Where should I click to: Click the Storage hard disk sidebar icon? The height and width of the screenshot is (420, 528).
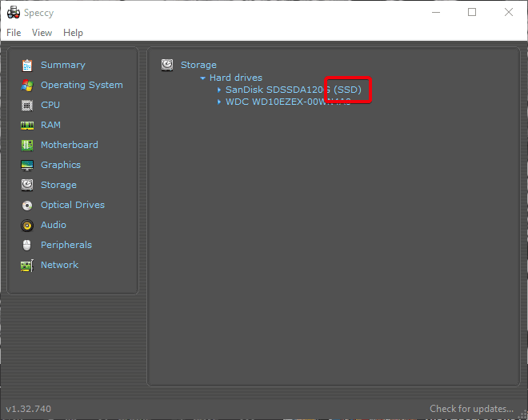(27, 185)
